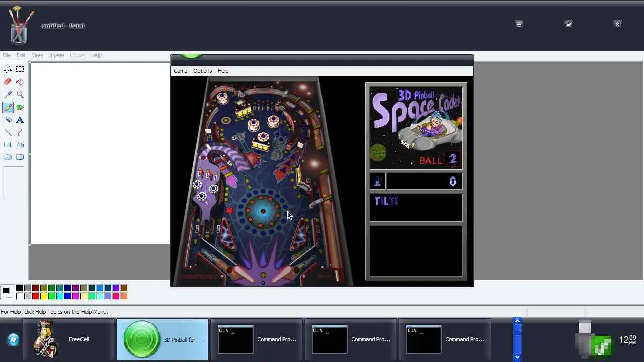This screenshot has width=644, height=362.
Task: Click the player number 1 display
Action: [377, 182]
